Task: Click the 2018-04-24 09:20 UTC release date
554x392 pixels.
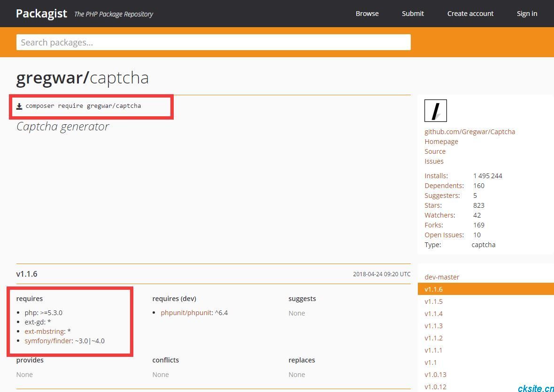Action: (382, 274)
